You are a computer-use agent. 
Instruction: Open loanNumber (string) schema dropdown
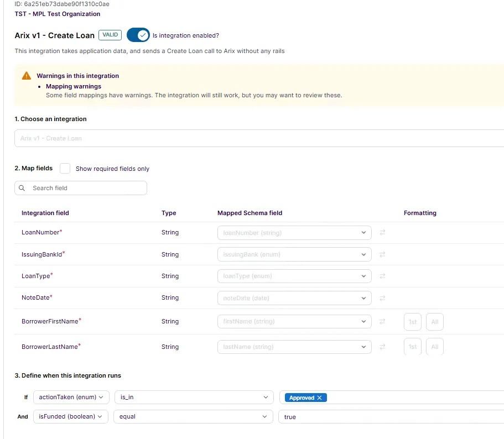pos(294,233)
